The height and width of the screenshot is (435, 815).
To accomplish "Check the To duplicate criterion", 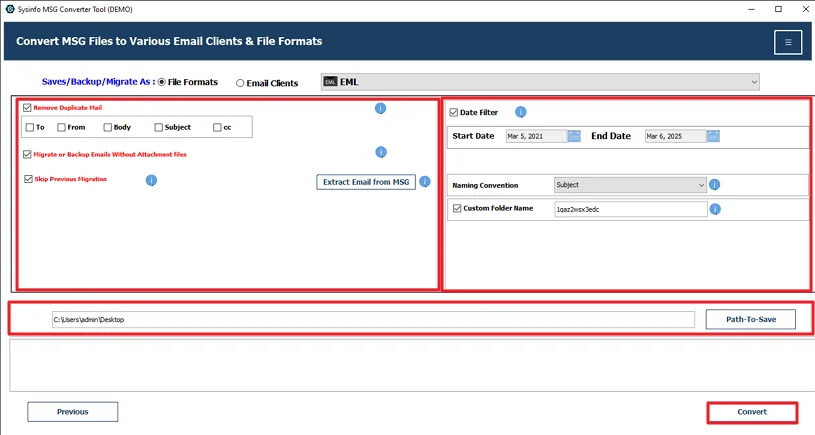I will point(30,127).
